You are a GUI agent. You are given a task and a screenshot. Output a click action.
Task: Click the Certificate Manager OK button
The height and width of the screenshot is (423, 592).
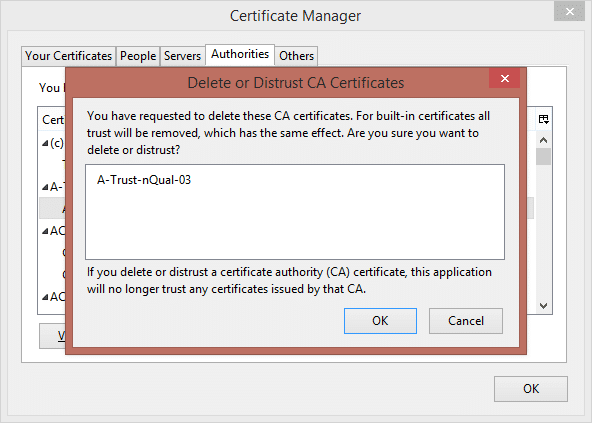(x=530, y=389)
